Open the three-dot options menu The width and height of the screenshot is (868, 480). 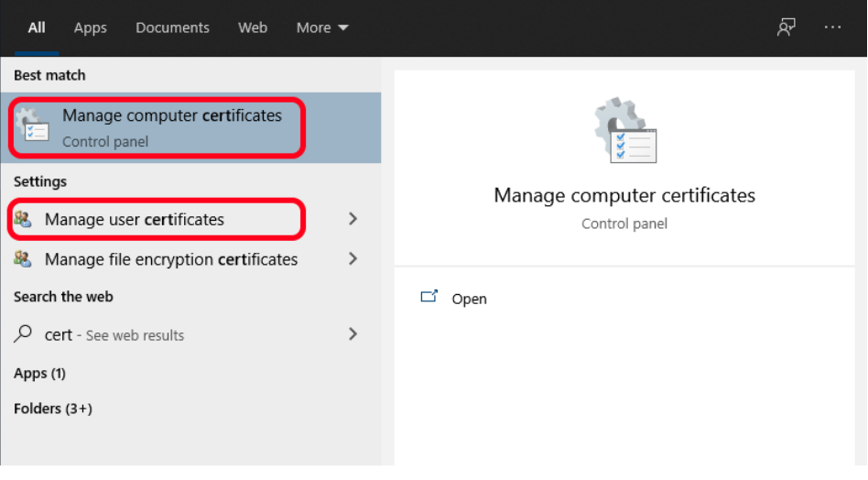click(x=832, y=27)
